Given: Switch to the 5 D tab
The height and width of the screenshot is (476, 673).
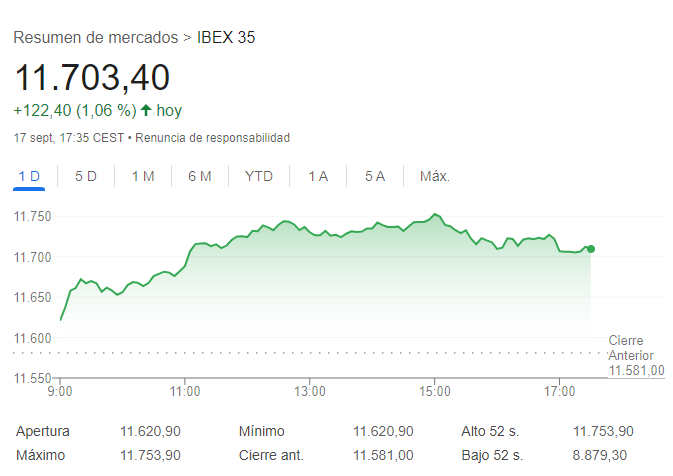Looking at the screenshot, I should click(86, 177).
